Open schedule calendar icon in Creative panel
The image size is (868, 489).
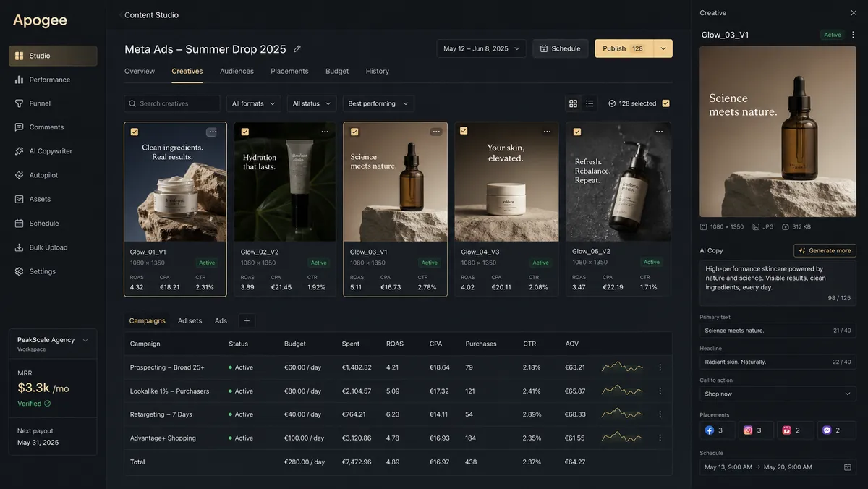tap(848, 467)
